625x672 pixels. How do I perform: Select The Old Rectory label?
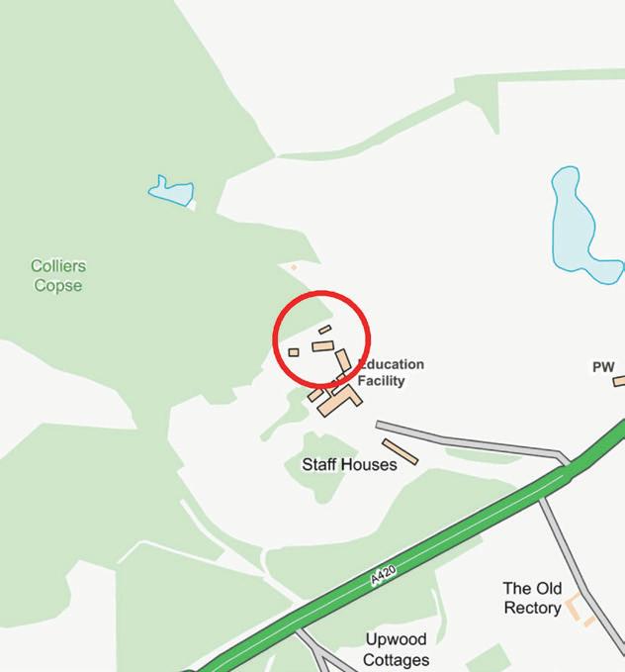pos(532,598)
